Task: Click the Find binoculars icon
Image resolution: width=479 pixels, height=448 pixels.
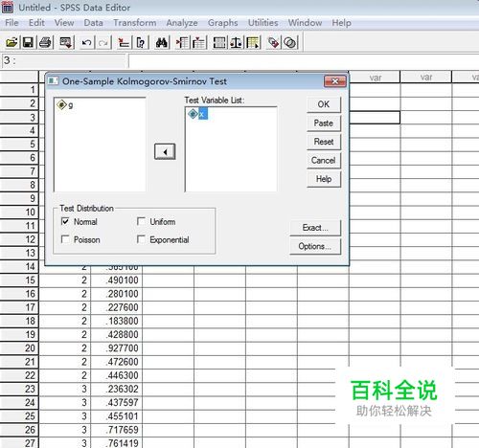Action: pyautogui.click(x=162, y=42)
